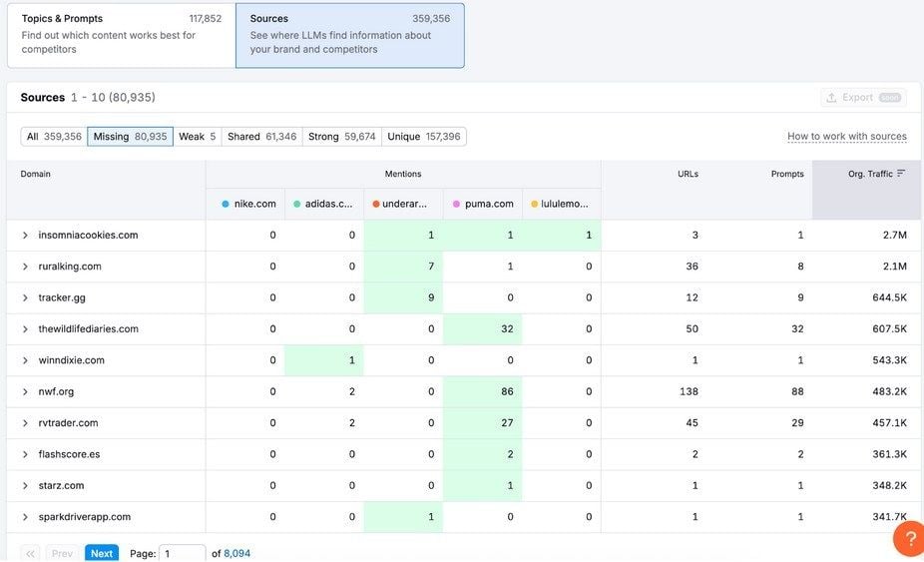
Task: Click nwf.org domain name
Action: pyautogui.click(x=56, y=391)
